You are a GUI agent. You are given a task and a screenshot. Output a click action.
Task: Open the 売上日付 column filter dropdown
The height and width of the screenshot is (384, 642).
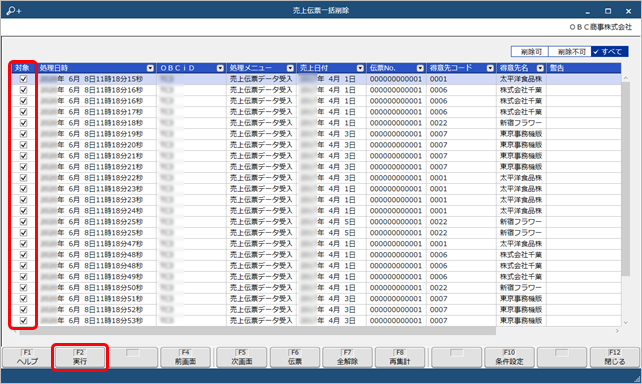[360, 68]
